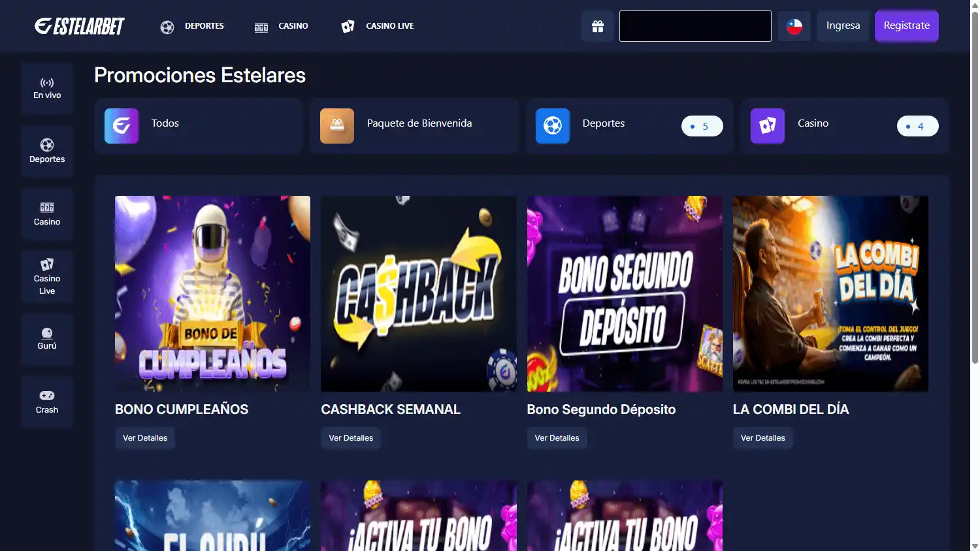View details for Bono Segundo Déposito

pyautogui.click(x=557, y=438)
